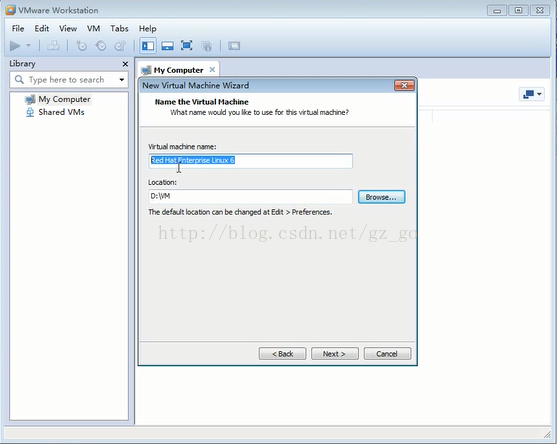Maximize the VMware Workstation window
This screenshot has height=444, width=557.
click(x=518, y=10)
